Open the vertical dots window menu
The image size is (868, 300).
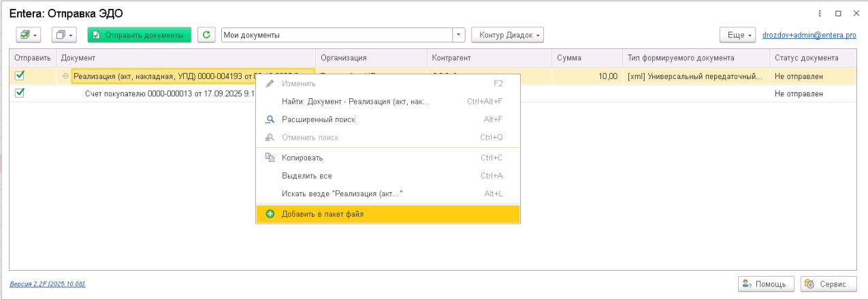point(820,13)
